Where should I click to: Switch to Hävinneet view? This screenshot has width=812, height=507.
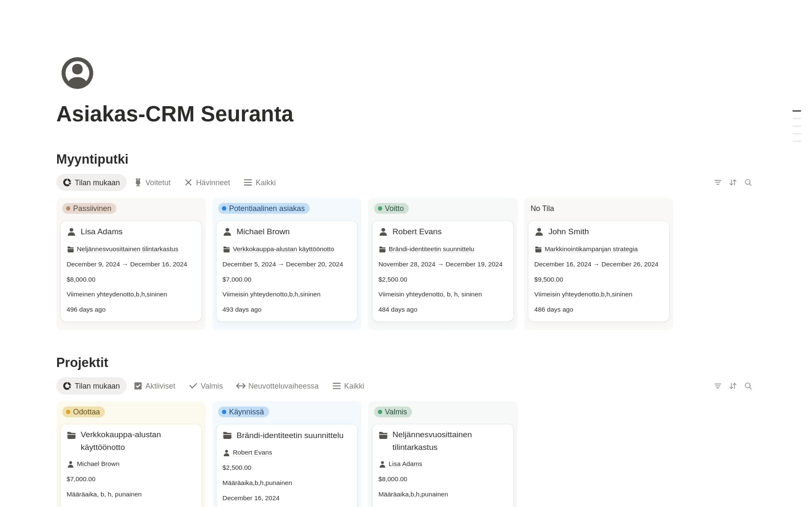207,183
